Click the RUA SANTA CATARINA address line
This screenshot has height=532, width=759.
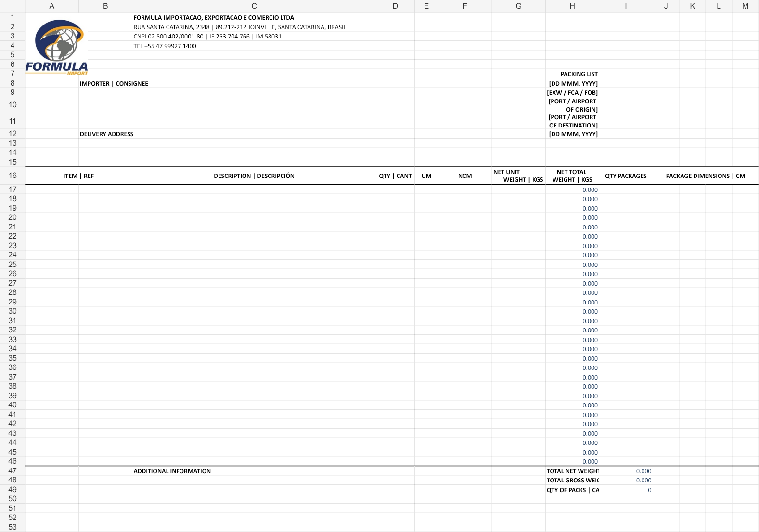click(240, 27)
